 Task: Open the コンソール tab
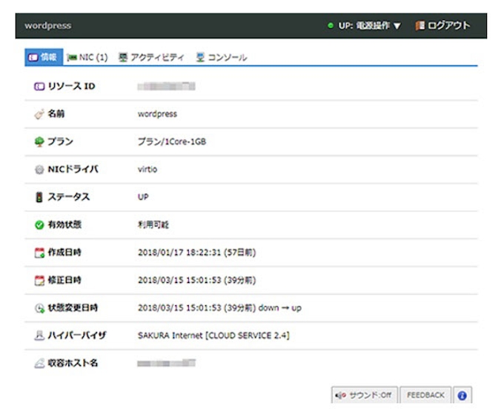point(221,57)
